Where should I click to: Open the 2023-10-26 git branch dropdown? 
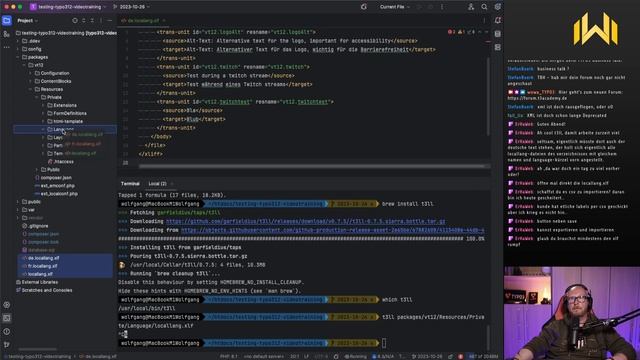132,7
